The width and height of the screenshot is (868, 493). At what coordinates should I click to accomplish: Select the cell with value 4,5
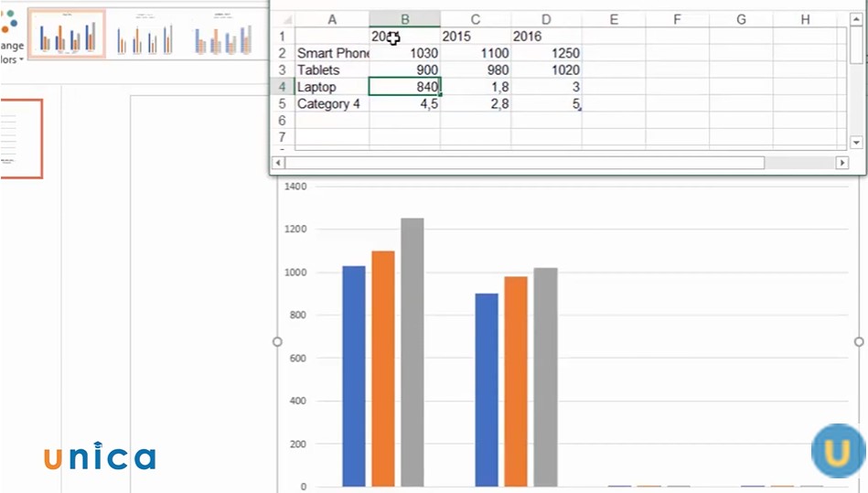404,104
